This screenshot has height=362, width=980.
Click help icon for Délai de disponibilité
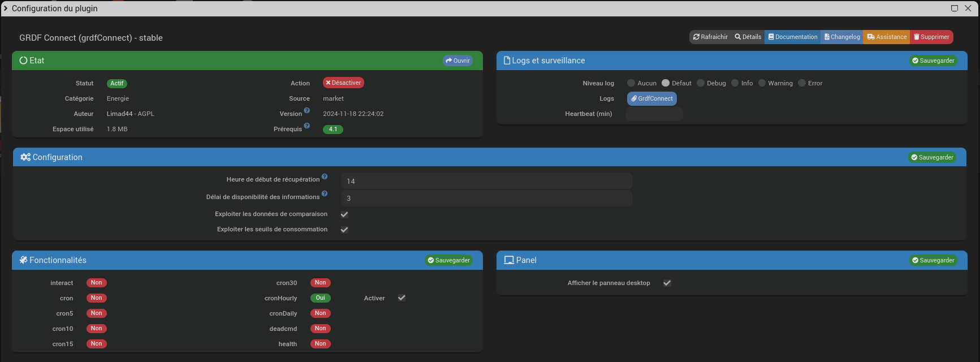pyautogui.click(x=325, y=194)
